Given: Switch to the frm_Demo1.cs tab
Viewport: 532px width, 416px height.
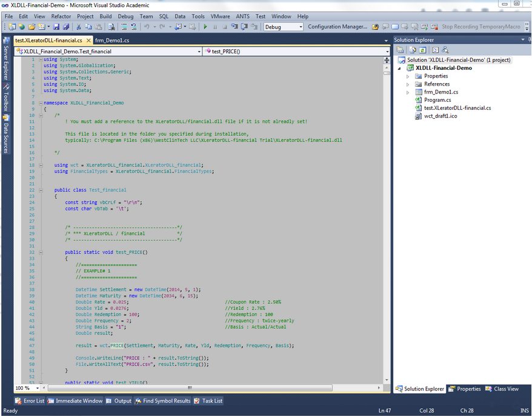Looking at the screenshot, I should point(112,41).
